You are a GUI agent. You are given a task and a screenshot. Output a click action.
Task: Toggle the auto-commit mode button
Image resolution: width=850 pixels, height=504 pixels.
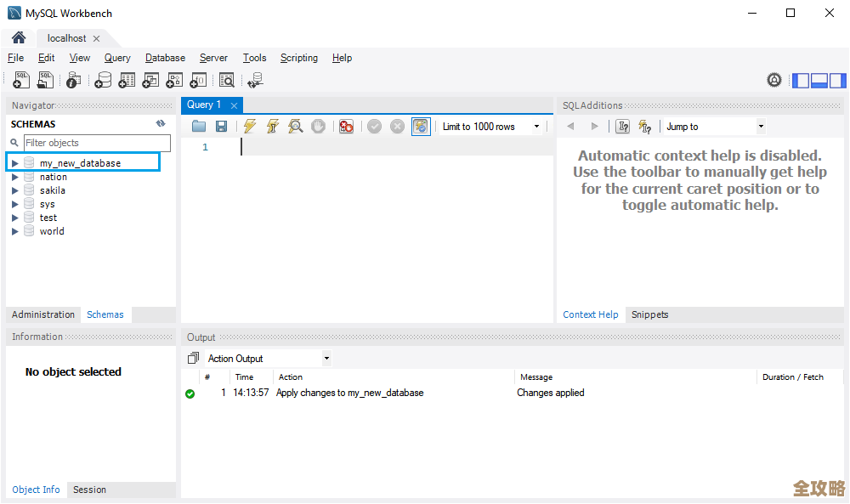coord(421,127)
